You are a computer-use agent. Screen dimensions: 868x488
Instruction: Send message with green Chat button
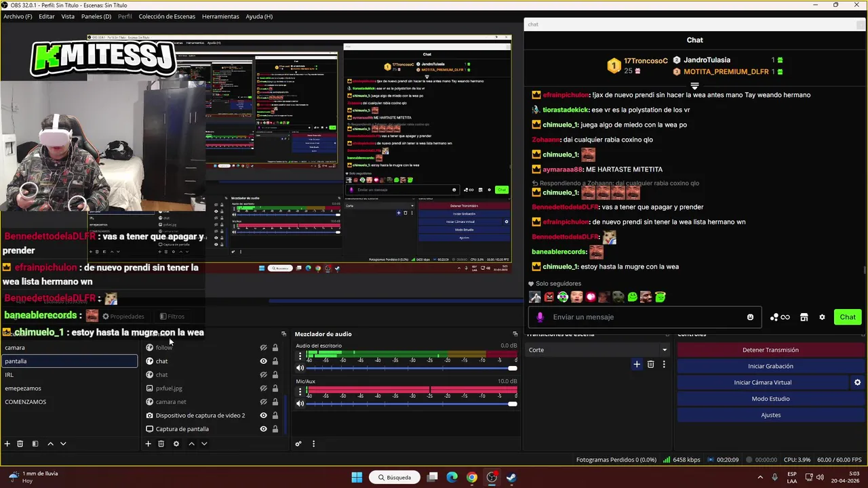pyautogui.click(x=848, y=317)
